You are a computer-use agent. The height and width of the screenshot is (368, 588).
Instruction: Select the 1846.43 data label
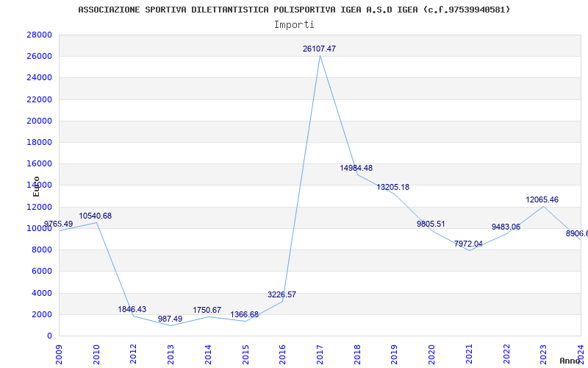pos(132,310)
